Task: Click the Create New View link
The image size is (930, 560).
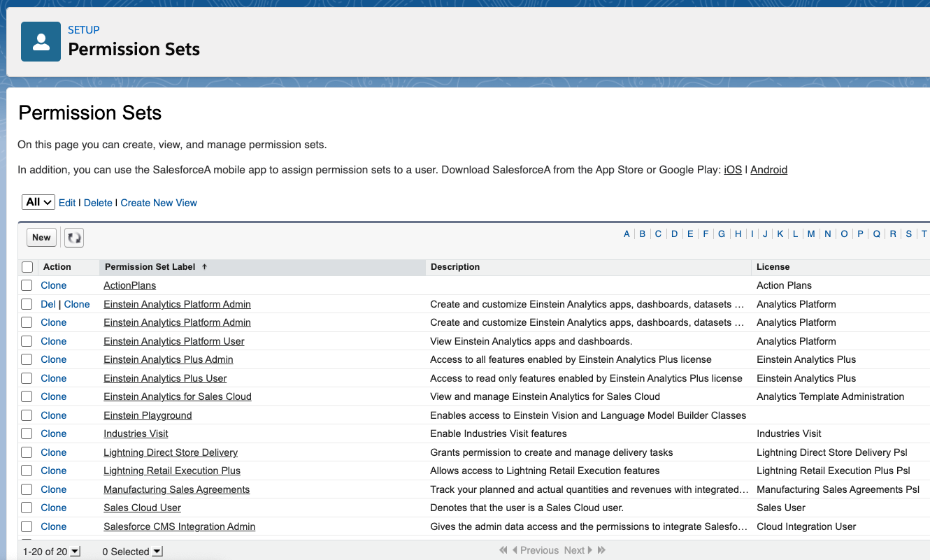Action: click(x=159, y=203)
